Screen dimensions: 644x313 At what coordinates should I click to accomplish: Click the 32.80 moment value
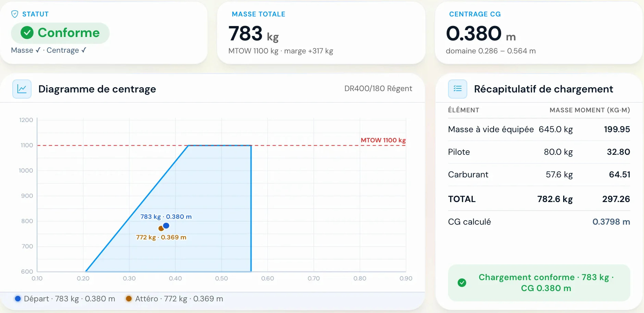pyautogui.click(x=619, y=152)
